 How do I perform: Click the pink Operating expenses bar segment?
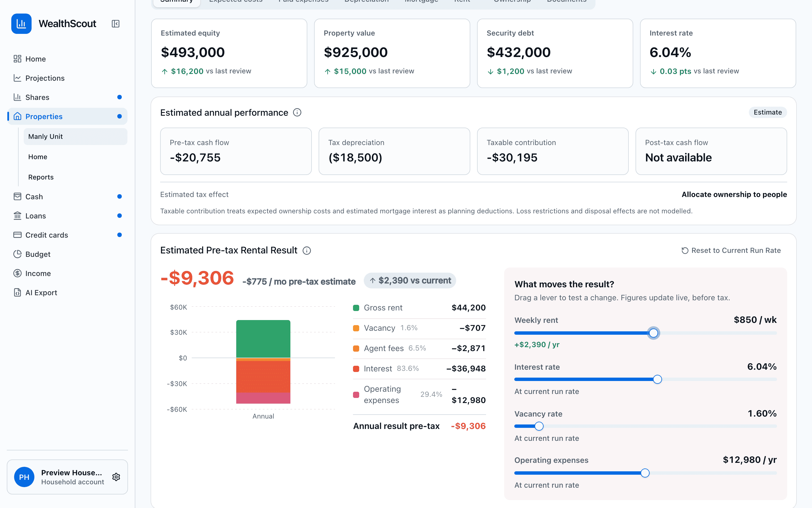[x=263, y=398]
